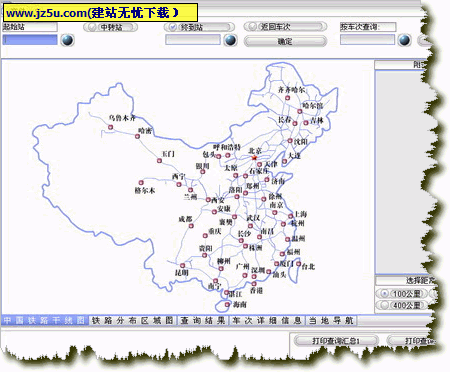450x372 pixels.
Task: Select the 吉林 station marker
Action: click(306, 123)
